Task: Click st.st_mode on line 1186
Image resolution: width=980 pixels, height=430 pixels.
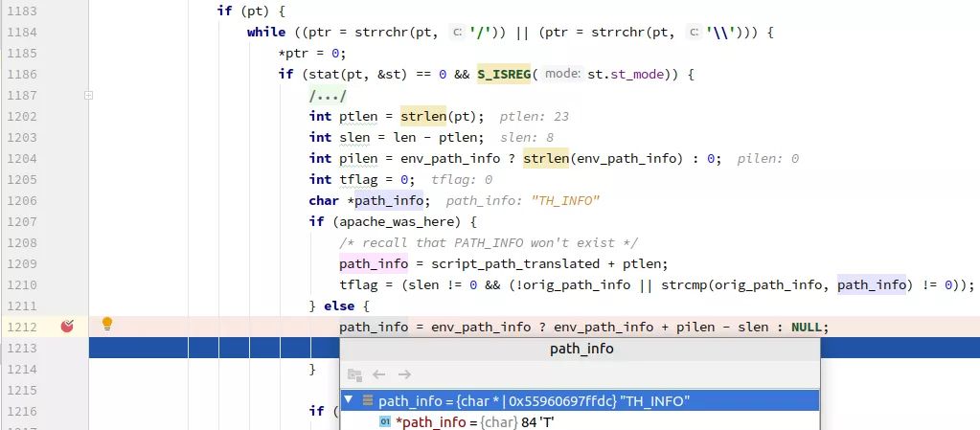Action: coord(626,75)
